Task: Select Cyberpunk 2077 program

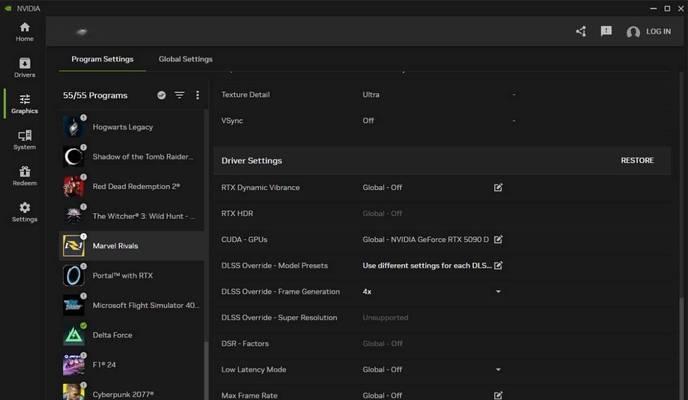Action: (131, 393)
